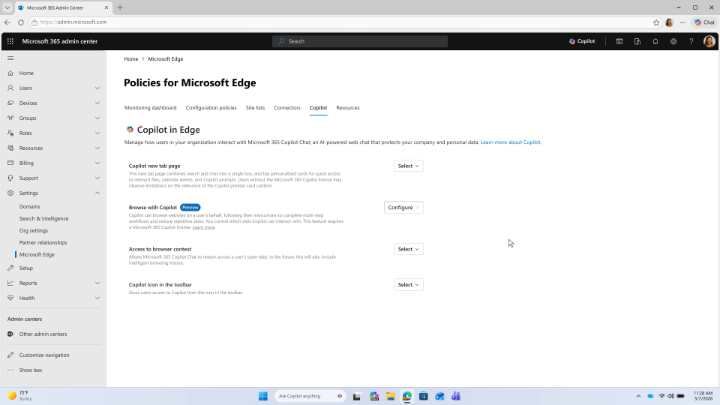Click the Windows Start button
Viewport: 720px width, 405px height.
tap(263, 396)
